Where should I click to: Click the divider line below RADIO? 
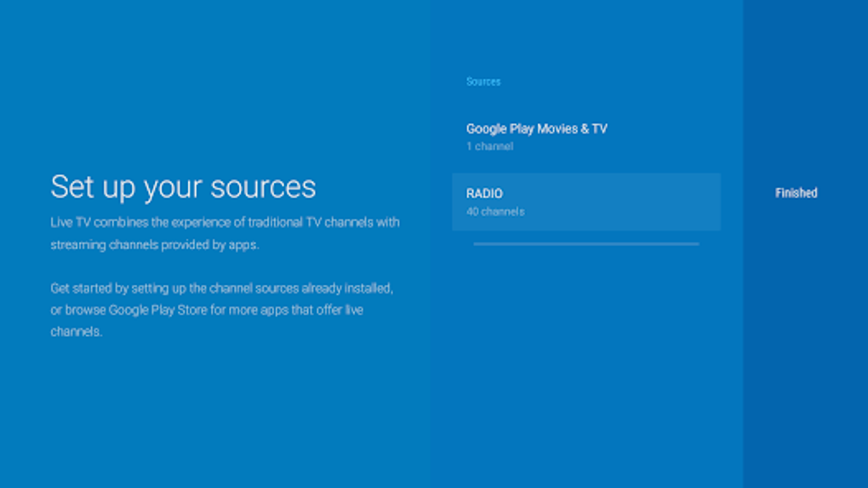click(x=585, y=244)
